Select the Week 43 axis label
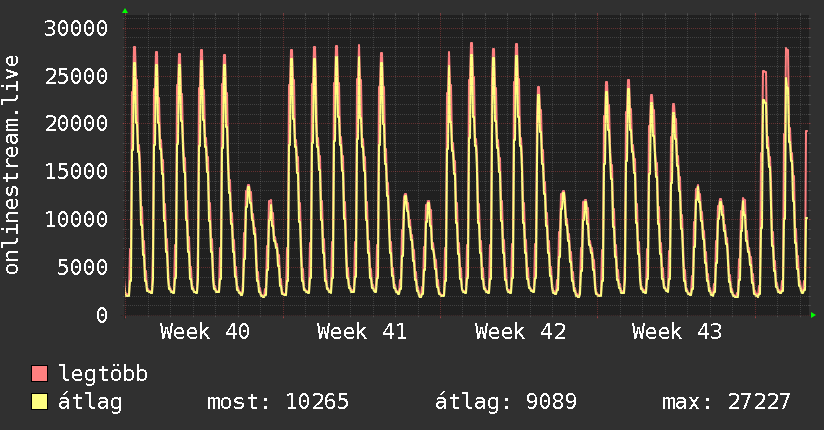This screenshot has height=430, width=824. pos(677,332)
